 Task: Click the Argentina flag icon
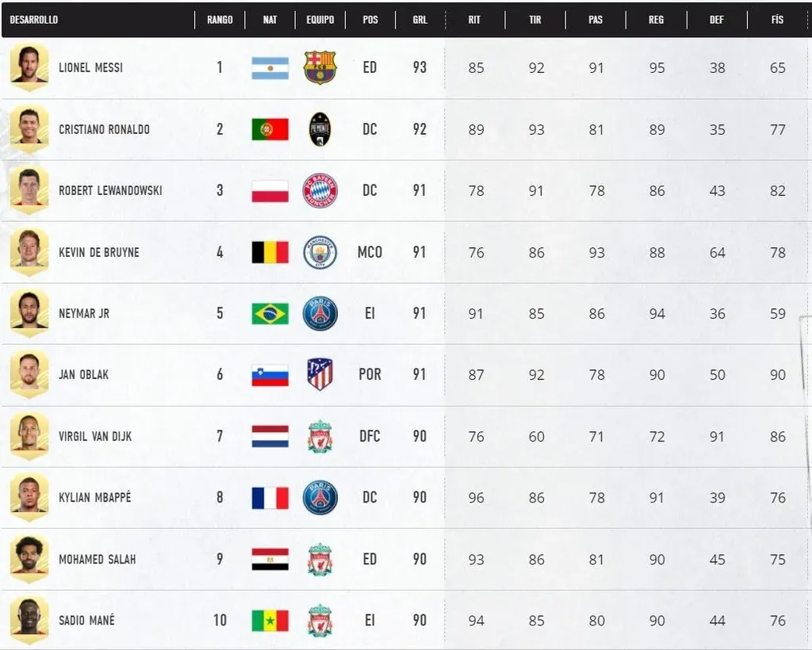[270, 68]
